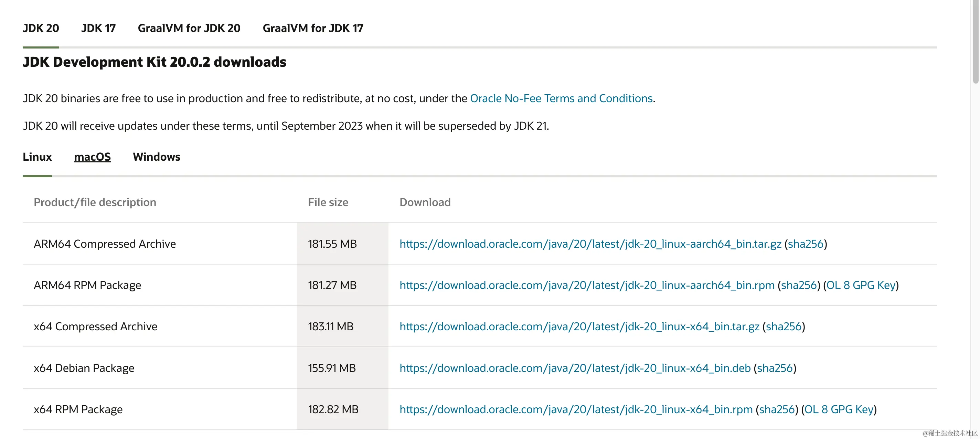Viewport: 980px width, 439px height.
Task: Open sha256 for ARM64 Compressed Archive
Action: 806,244
